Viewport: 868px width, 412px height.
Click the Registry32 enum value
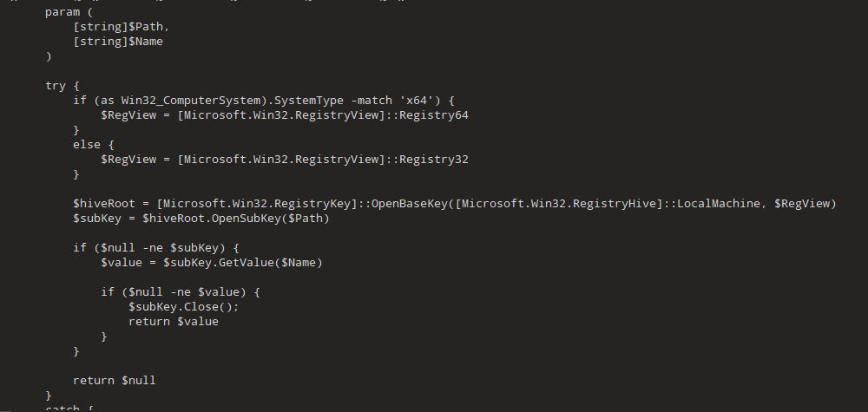tap(434, 160)
